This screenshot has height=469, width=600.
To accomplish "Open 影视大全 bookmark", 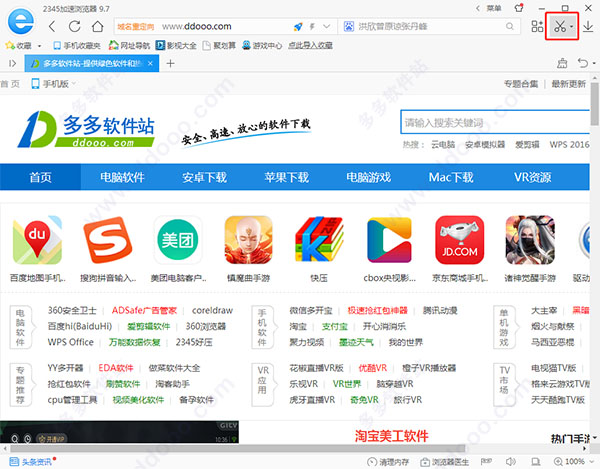I will point(176,46).
